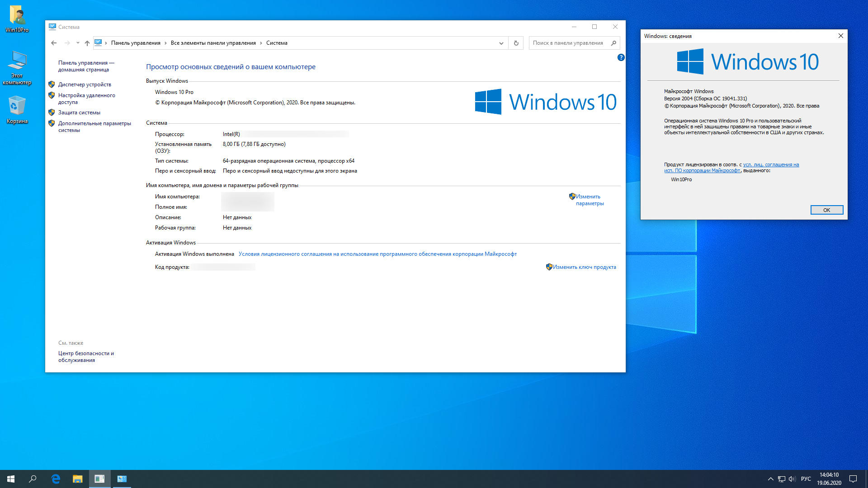Open volume tray icon
The image size is (868, 488).
(x=792, y=479)
